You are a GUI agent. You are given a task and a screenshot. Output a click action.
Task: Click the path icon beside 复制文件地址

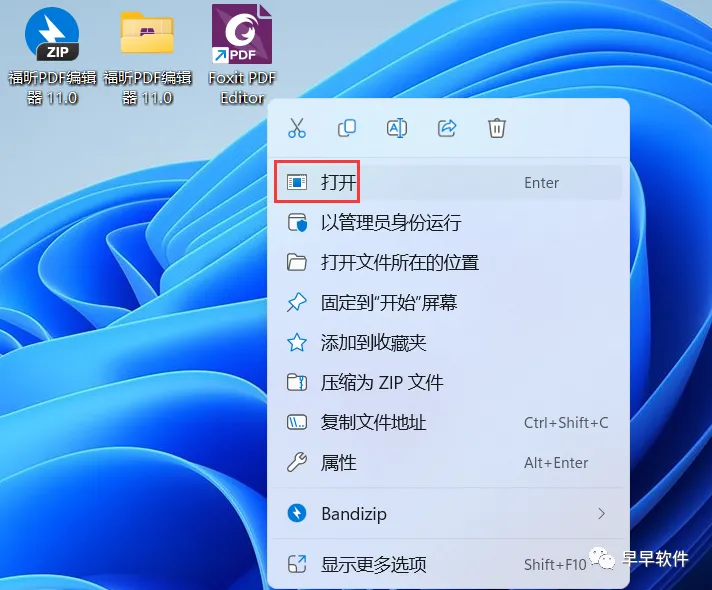(297, 422)
